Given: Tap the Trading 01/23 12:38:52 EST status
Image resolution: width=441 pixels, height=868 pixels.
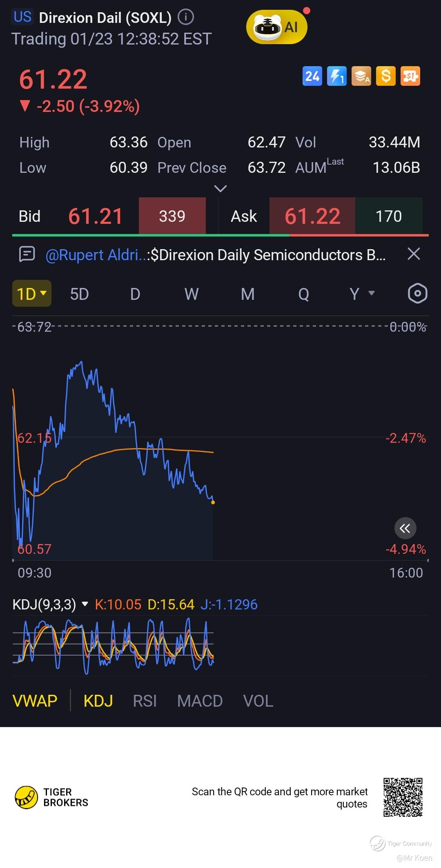Looking at the screenshot, I should [111, 39].
